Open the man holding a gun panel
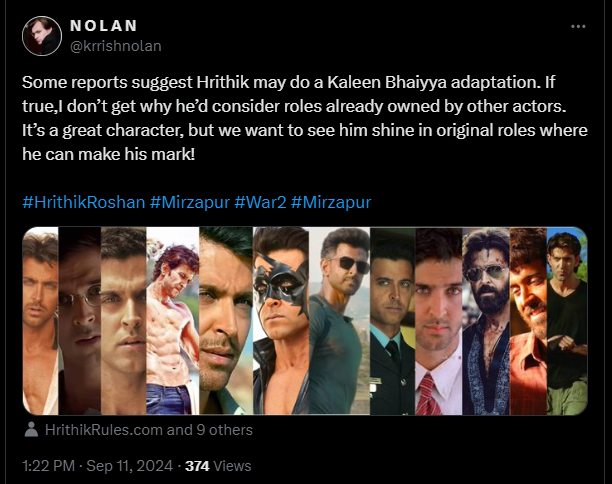The height and width of the screenshot is (484, 612). coord(567,321)
